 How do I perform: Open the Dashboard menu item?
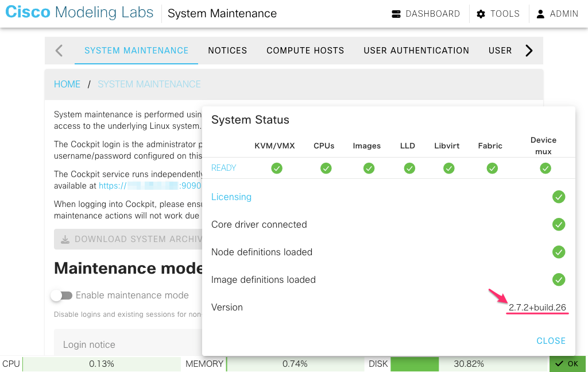[x=426, y=14]
